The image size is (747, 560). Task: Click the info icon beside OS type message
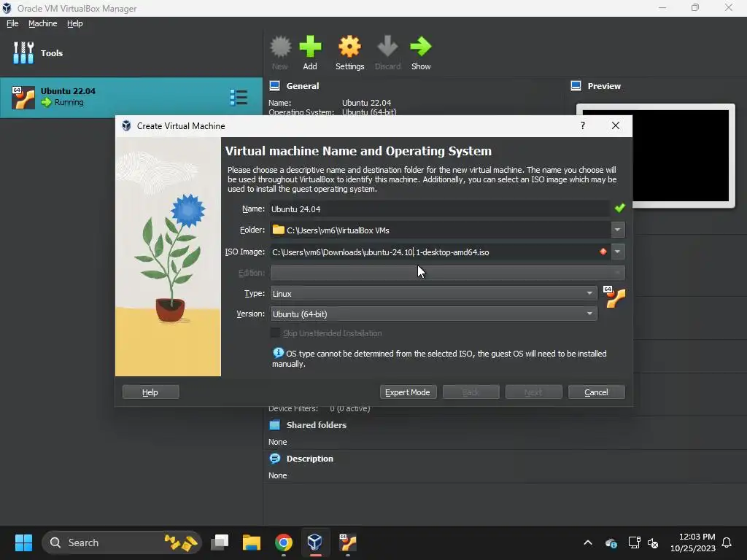coord(278,353)
